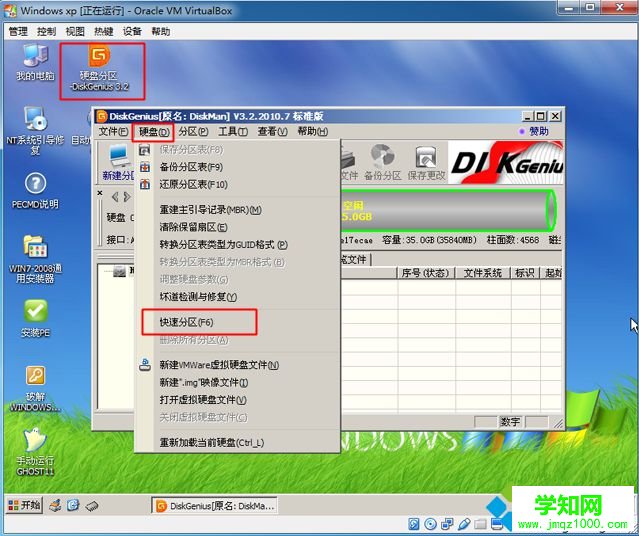Open the 文件(F) menu
The image size is (639, 536).
click(x=113, y=131)
